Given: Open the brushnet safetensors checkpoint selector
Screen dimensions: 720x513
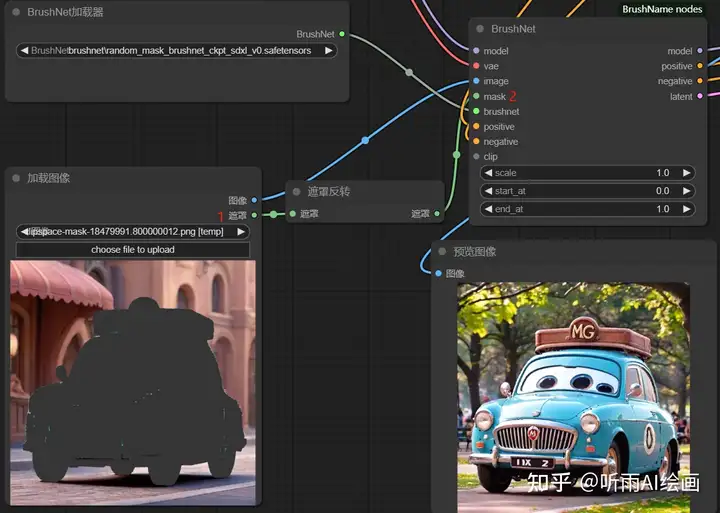Looking at the screenshot, I should pos(177,51).
